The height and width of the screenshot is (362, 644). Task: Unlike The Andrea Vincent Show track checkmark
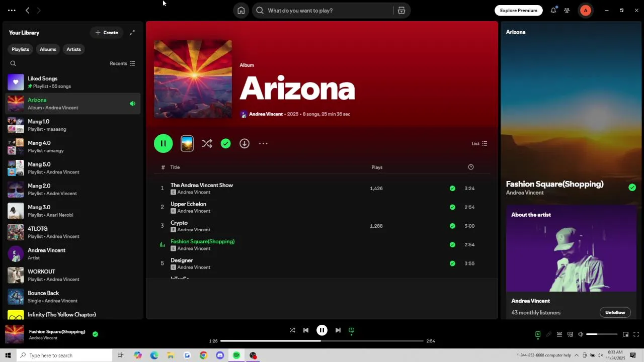tap(452, 189)
